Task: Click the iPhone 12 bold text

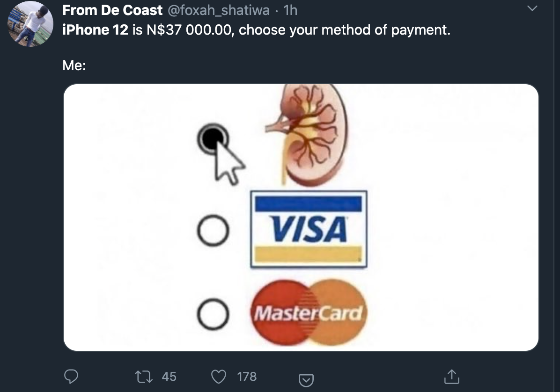Action: (x=96, y=30)
